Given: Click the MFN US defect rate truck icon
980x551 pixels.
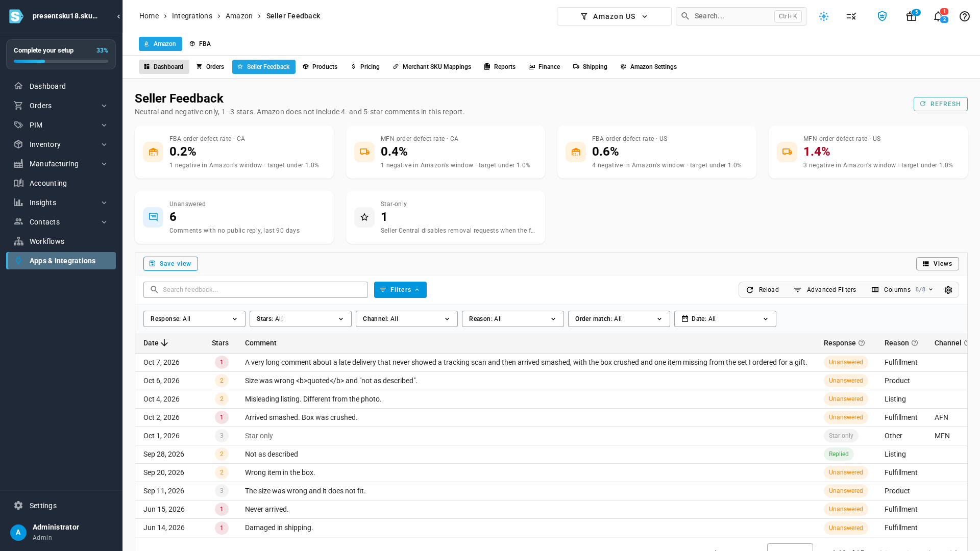Looking at the screenshot, I should tap(787, 152).
